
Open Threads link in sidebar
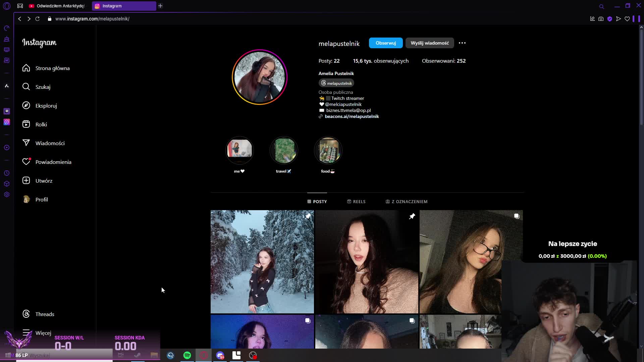(38, 314)
